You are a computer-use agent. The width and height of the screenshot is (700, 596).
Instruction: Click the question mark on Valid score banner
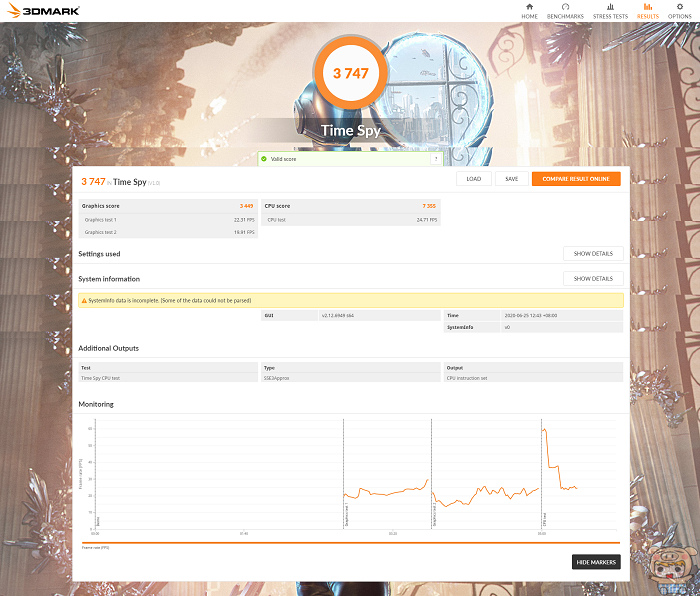coord(436,159)
